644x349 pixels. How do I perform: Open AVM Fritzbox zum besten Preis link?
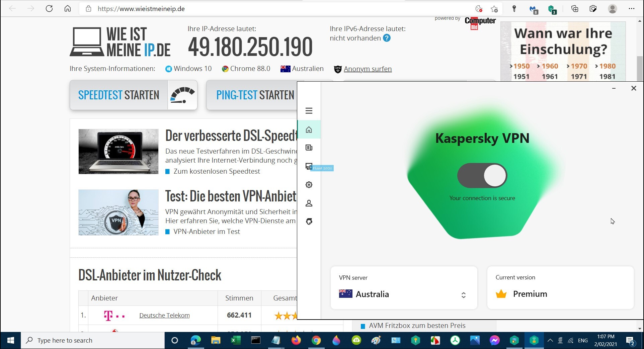coord(417,326)
